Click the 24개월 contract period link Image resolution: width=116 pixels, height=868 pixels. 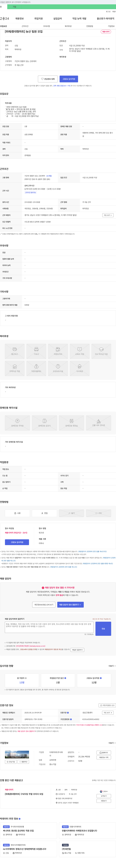[49, 176]
